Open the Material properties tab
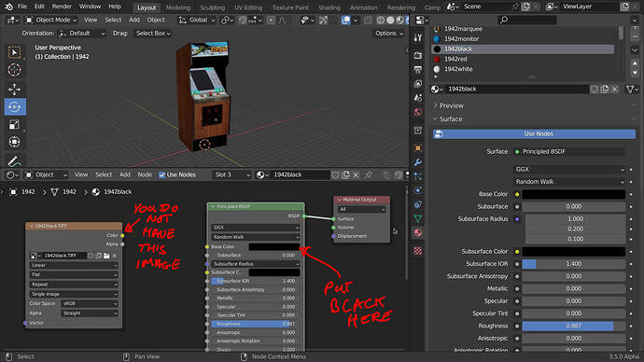This screenshot has width=644, height=362. (x=418, y=232)
